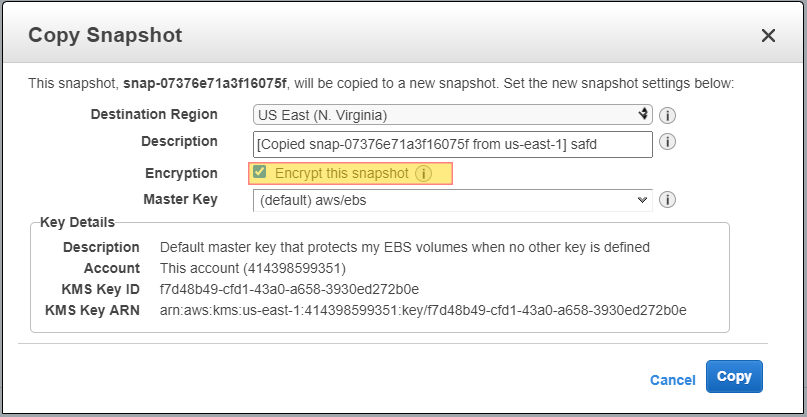Click the Copy button

[x=734, y=376]
